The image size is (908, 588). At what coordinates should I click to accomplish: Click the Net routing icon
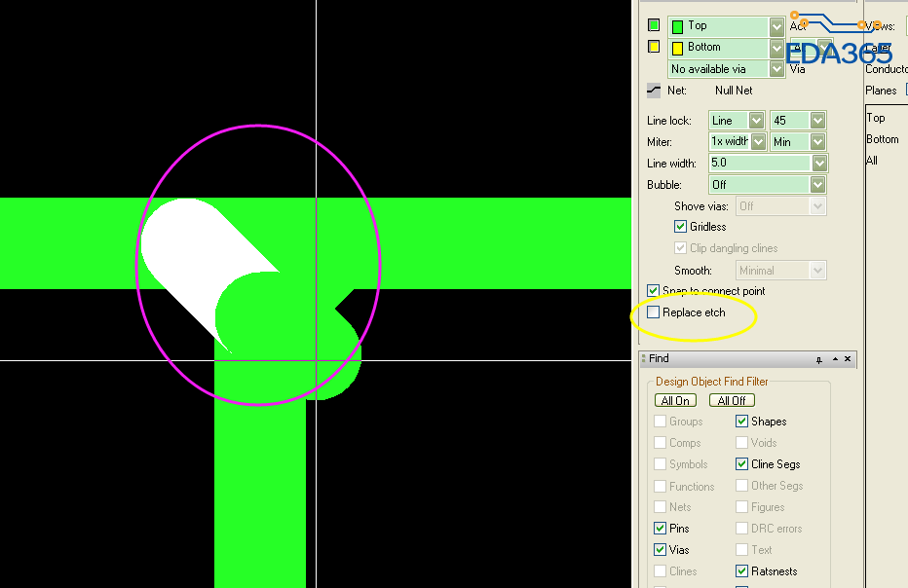(x=654, y=91)
